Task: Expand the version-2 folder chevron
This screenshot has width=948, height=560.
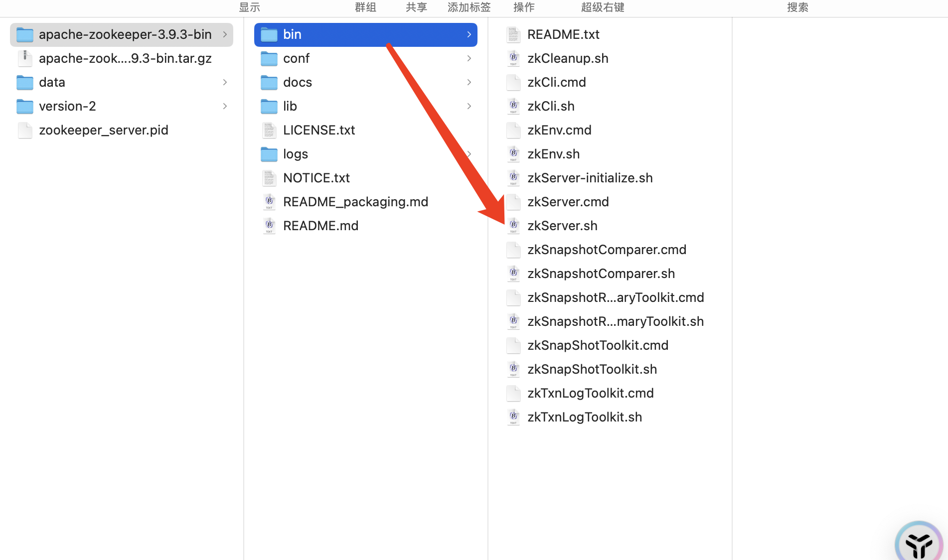Action: 225,106
